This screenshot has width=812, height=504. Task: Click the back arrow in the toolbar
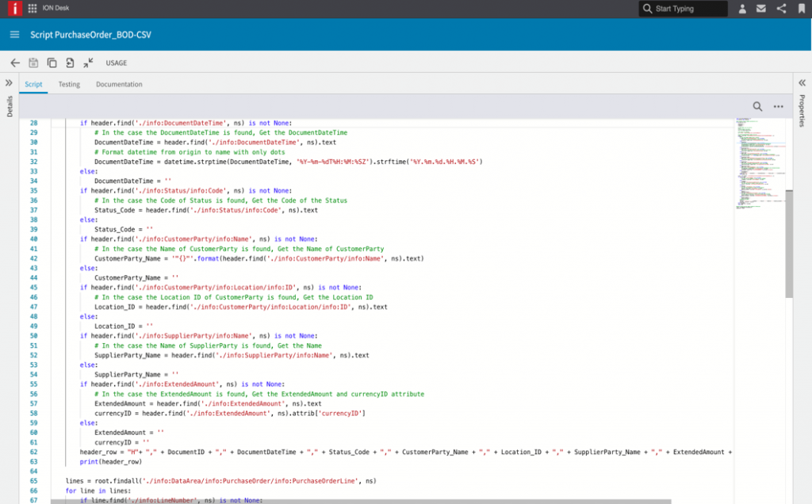(15, 63)
